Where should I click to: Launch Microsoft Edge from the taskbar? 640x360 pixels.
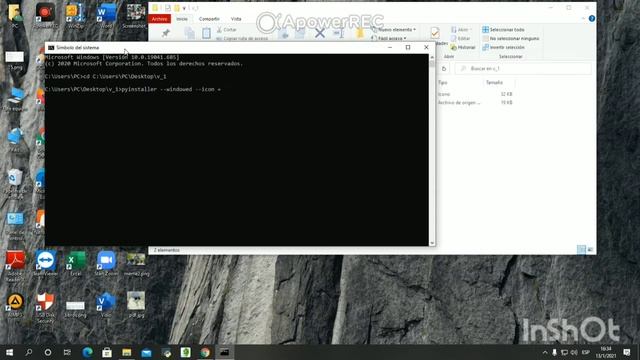point(87,352)
